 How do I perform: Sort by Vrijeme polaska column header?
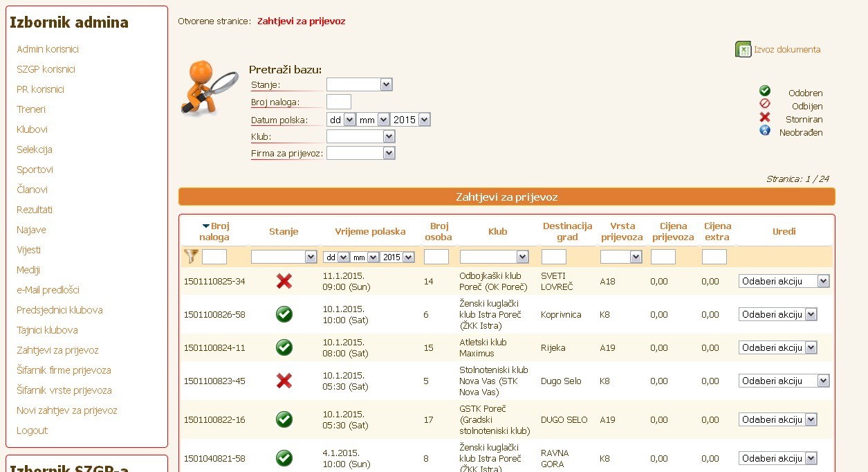[x=370, y=232]
